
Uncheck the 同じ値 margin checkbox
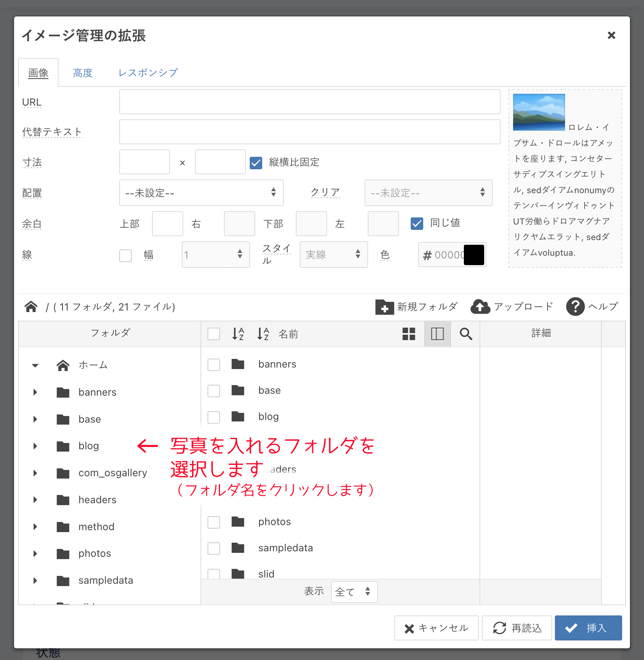coord(417,224)
